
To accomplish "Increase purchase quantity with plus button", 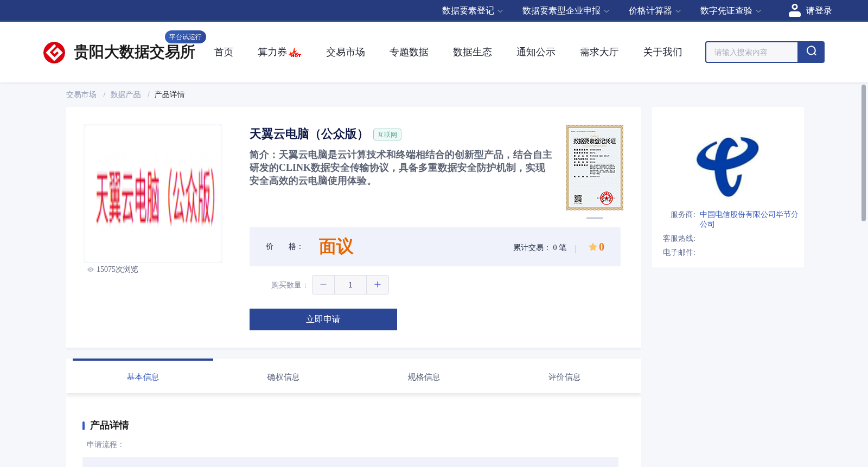I will (378, 285).
